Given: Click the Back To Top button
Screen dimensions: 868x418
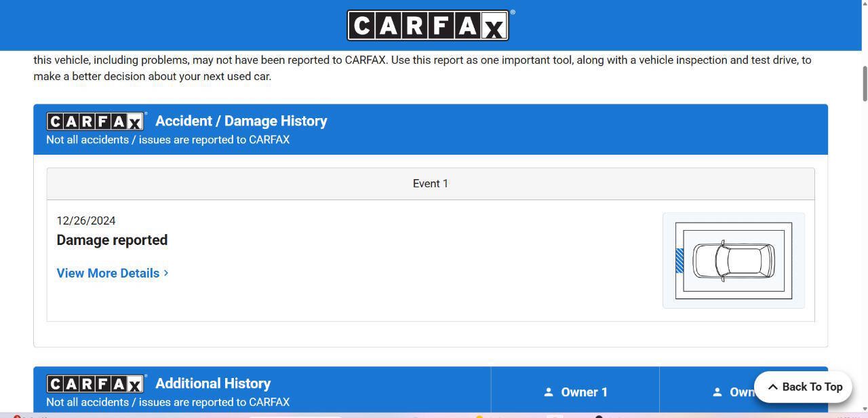Looking at the screenshot, I should point(804,387).
